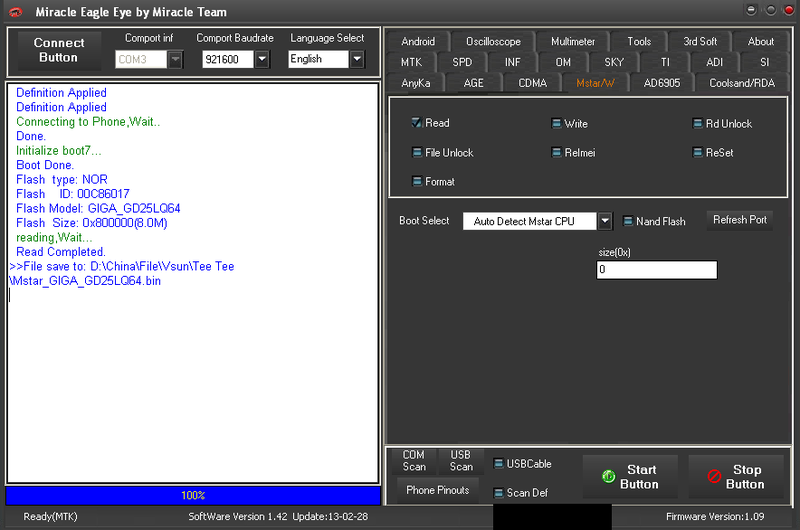Focus the size(0x) input field
The image size is (800, 530).
657,270
